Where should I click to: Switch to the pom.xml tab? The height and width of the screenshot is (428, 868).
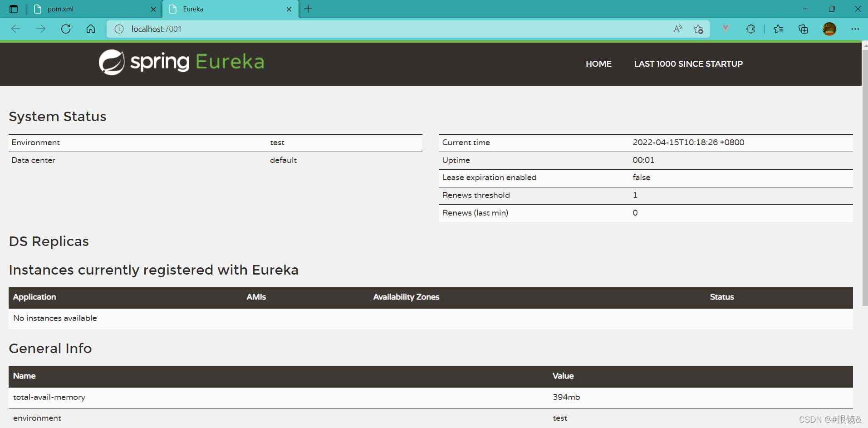(95, 9)
